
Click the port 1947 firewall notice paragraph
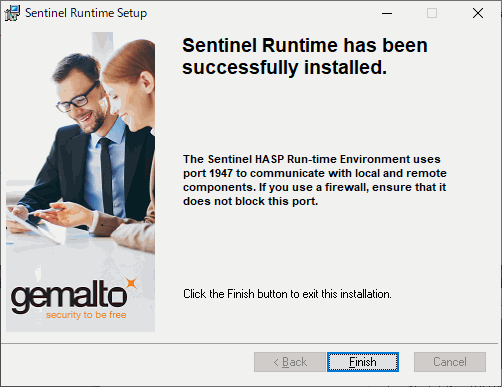point(315,180)
